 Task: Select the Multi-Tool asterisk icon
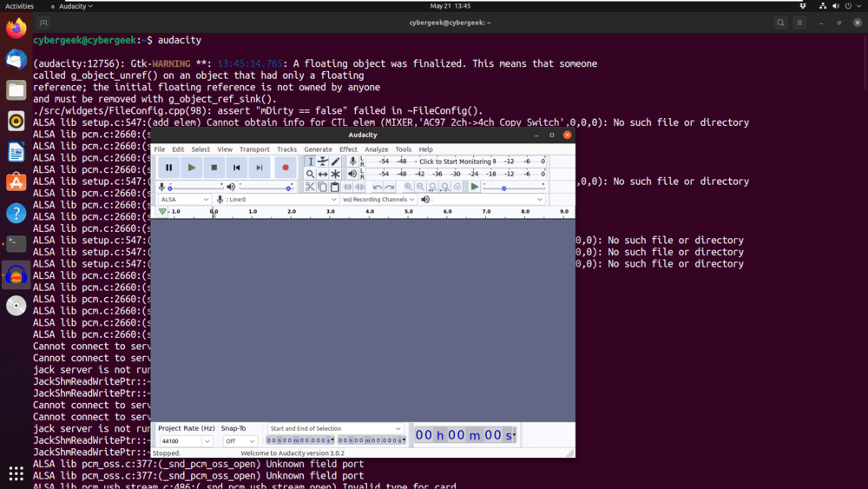coord(335,174)
